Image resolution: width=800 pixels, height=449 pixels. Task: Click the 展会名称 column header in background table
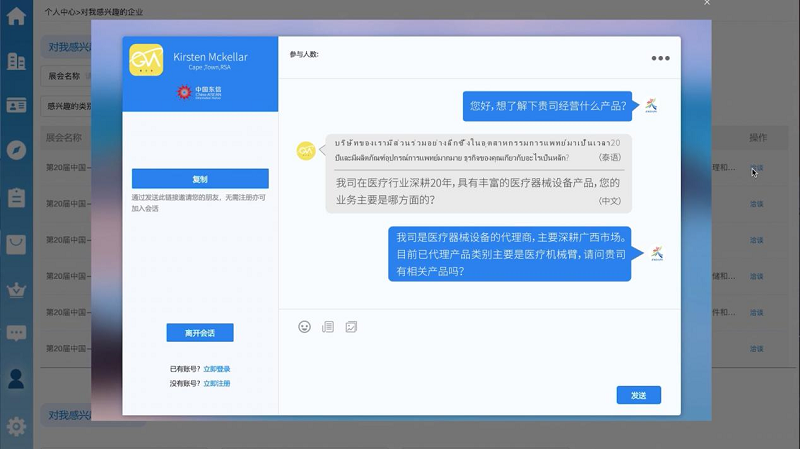(64, 138)
